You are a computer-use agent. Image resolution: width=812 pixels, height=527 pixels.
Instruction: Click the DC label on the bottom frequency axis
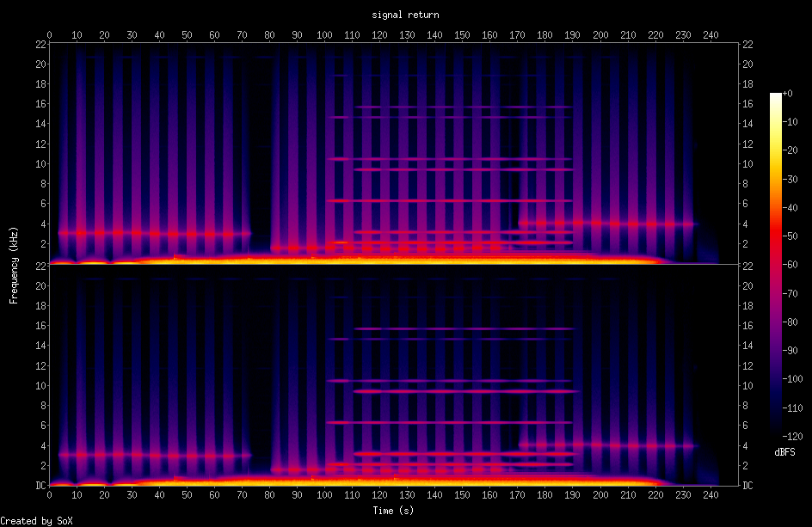pyautogui.click(x=40, y=485)
